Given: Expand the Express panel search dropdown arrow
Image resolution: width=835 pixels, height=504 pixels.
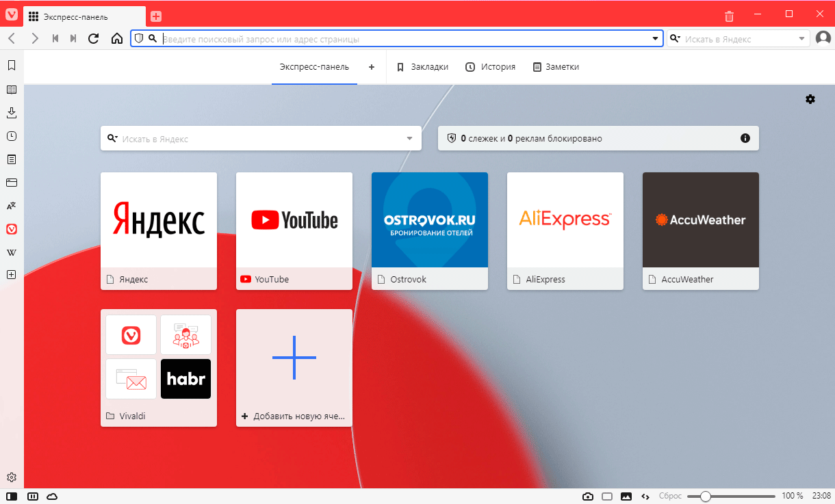Looking at the screenshot, I should [x=410, y=138].
